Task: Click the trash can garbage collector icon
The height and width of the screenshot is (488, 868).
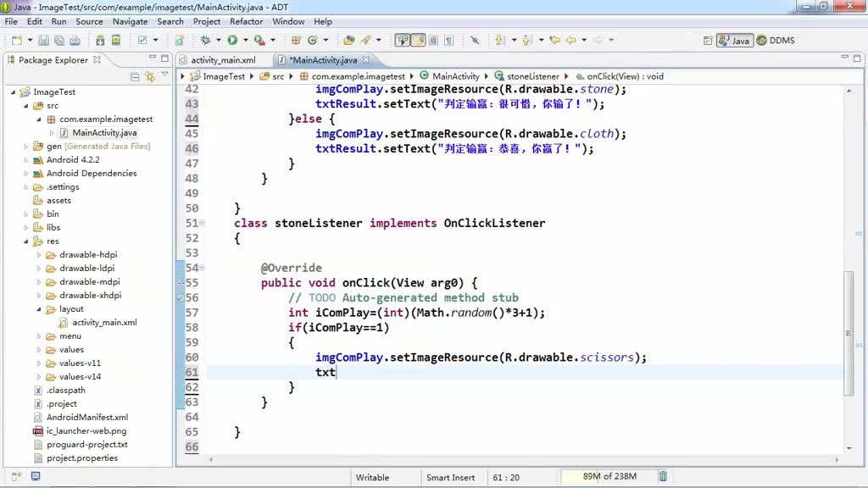Action: click(x=663, y=476)
